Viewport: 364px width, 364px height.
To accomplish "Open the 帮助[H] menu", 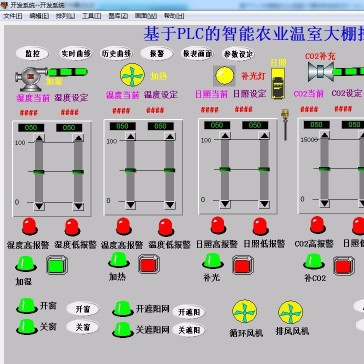I will 174,16.
